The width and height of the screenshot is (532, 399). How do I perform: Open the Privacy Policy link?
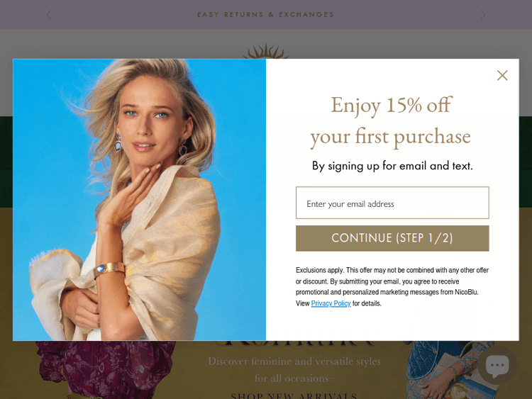331,303
